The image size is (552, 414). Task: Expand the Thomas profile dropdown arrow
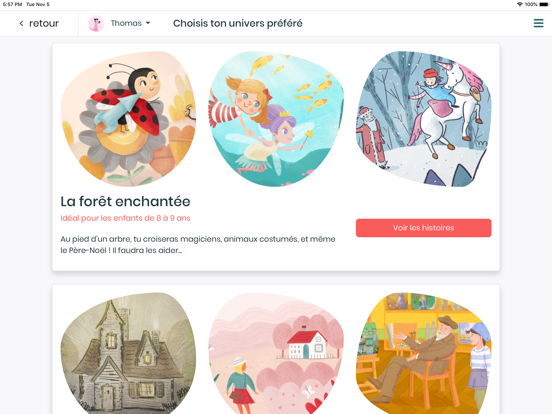pos(148,23)
